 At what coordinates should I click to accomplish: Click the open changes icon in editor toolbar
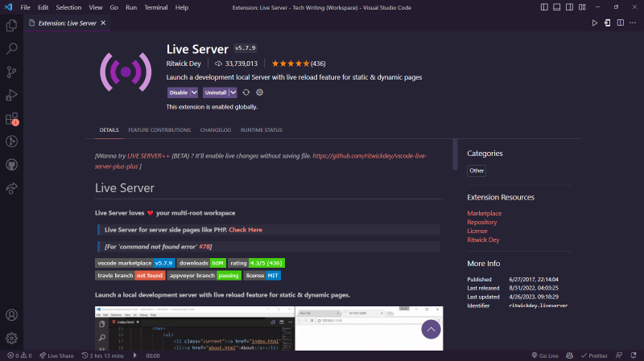coord(607,23)
